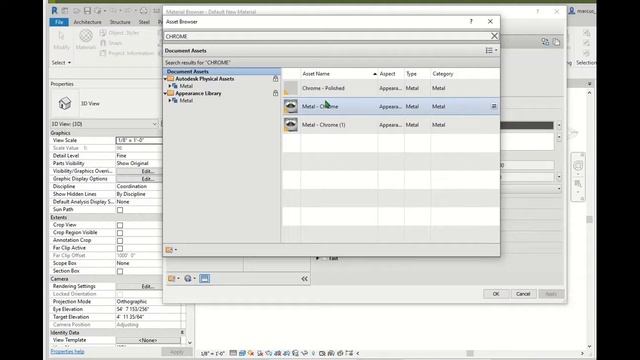Image resolution: width=640 pixels, height=360 pixels.
Task: Select the Metal - Chrome asset thumbnail
Action: 291,107
